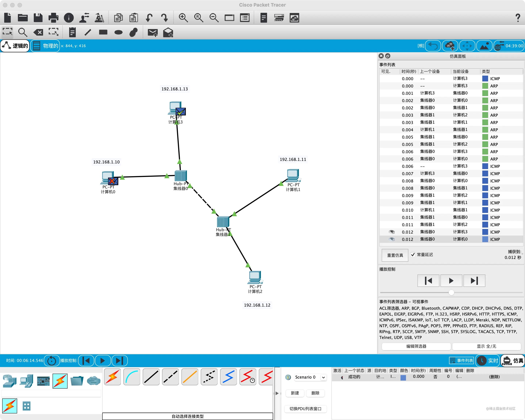Toggle the 事件列表 event list button
The height and width of the screenshot is (420, 525).
pos(461,360)
